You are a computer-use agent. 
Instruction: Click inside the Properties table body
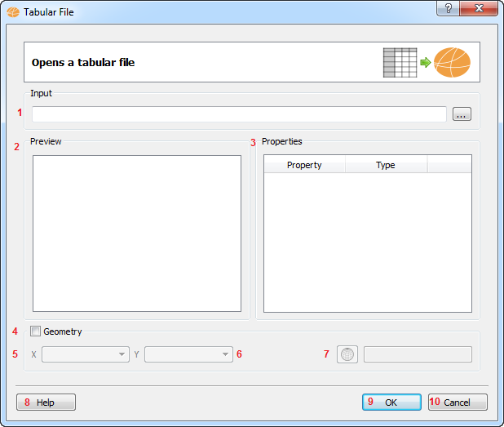368,242
